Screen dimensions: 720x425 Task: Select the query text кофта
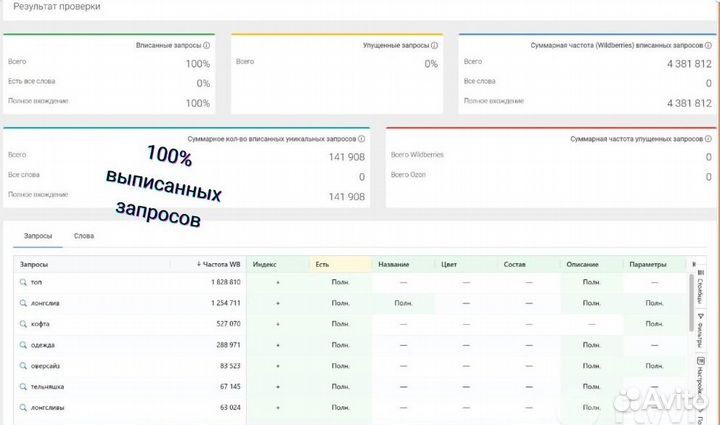40,324
